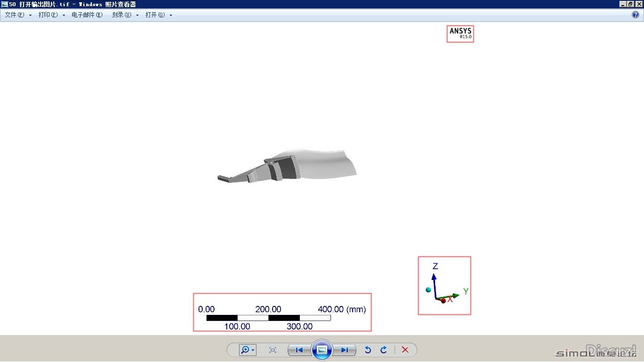Click the blue help question mark icon

point(635,15)
